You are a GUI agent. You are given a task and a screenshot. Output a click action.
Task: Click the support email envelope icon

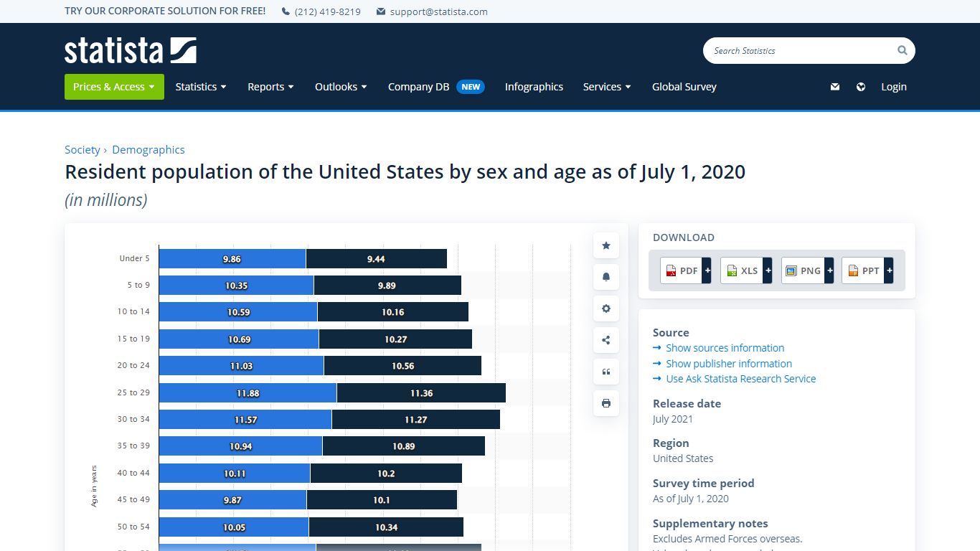(x=381, y=11)
